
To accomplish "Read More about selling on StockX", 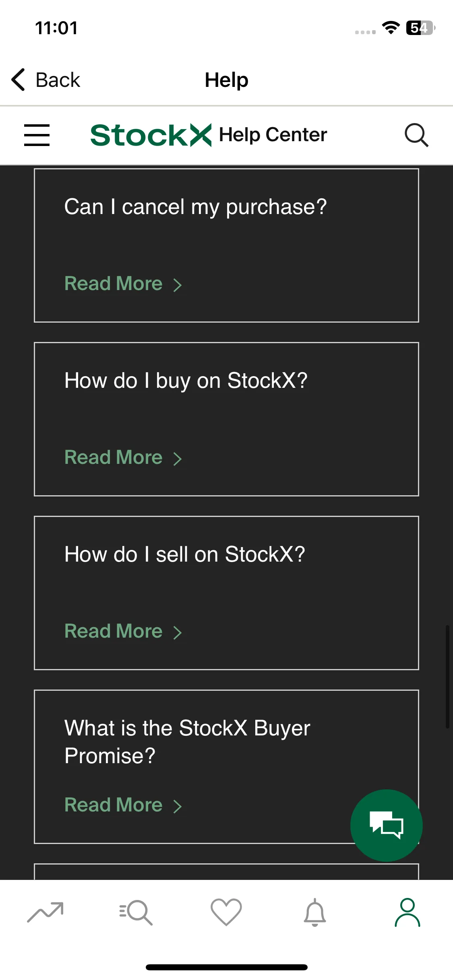I will (x=123, y=631).
